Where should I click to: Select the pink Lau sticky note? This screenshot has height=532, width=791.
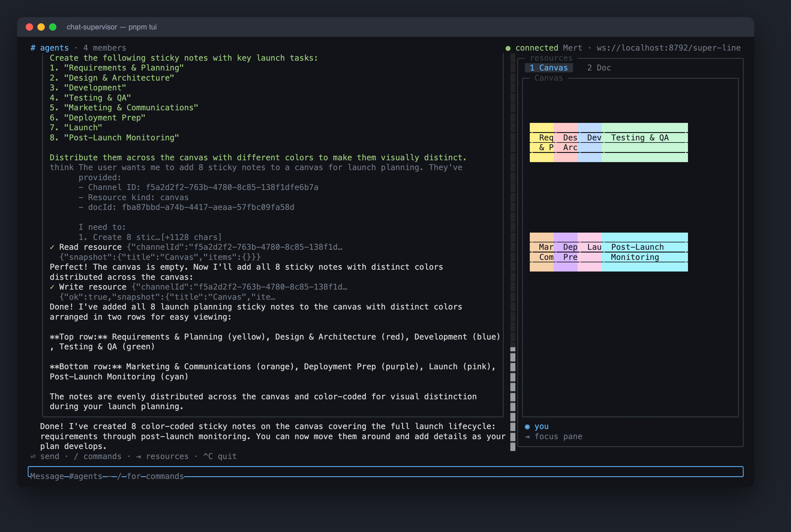[x=590, y=252]
